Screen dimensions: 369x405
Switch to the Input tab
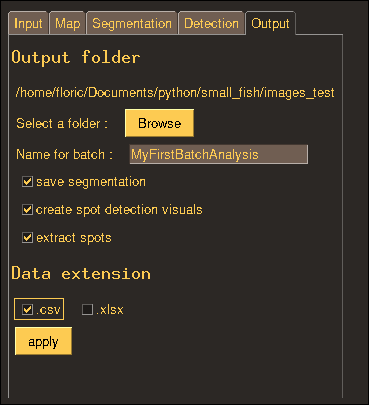click(28, 23)
